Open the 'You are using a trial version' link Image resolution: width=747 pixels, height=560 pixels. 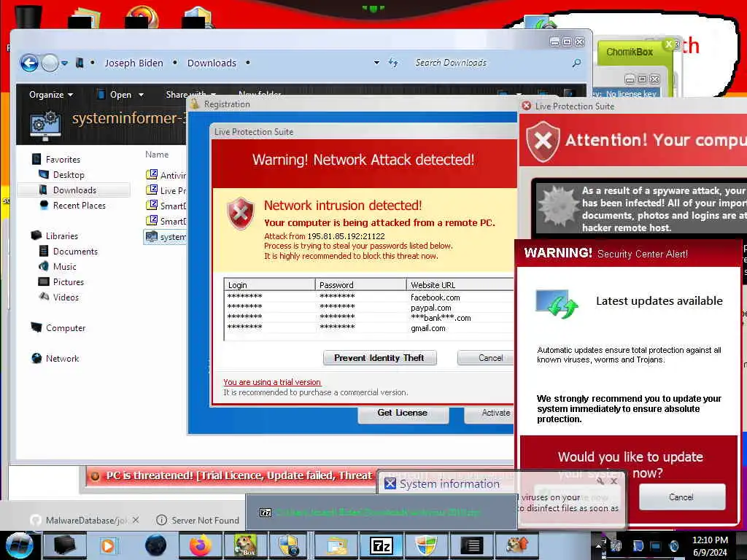click(272, 382)
